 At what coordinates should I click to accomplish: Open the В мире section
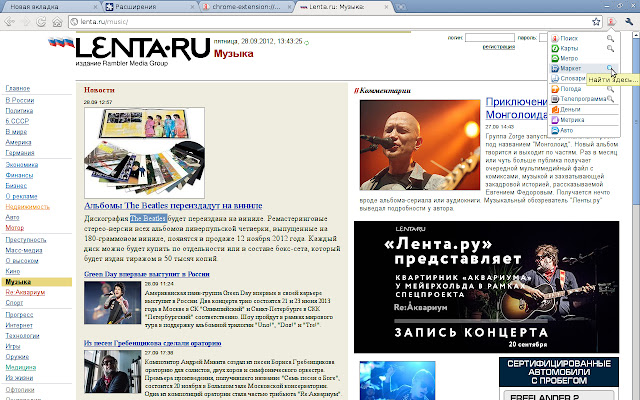[16, 131]
